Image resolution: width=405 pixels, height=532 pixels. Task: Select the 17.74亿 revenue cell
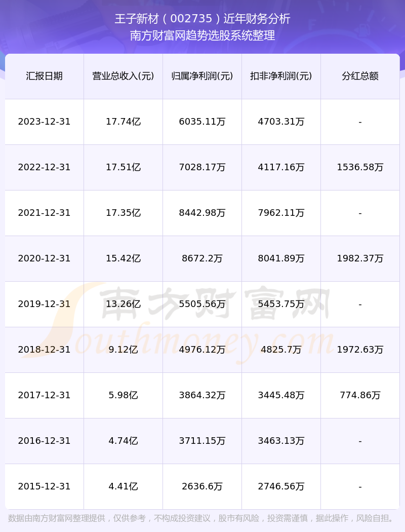(x=124, y=122)
